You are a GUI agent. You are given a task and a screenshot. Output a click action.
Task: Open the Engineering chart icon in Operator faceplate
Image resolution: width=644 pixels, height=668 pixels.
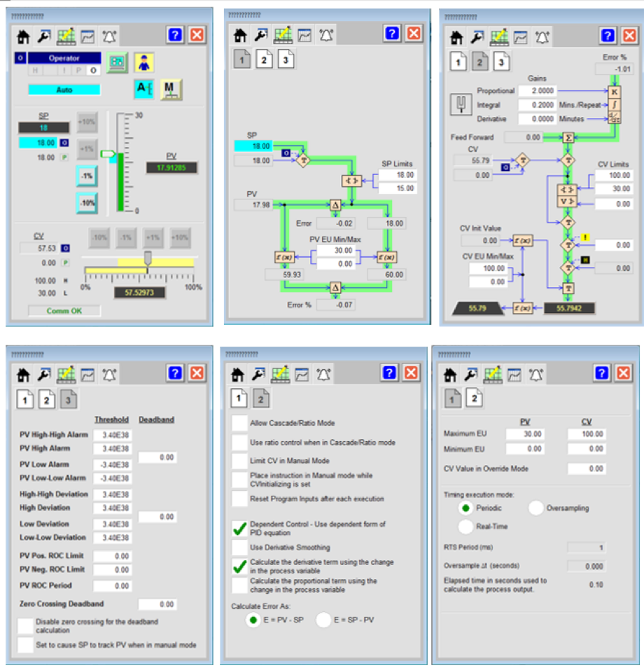66,36
